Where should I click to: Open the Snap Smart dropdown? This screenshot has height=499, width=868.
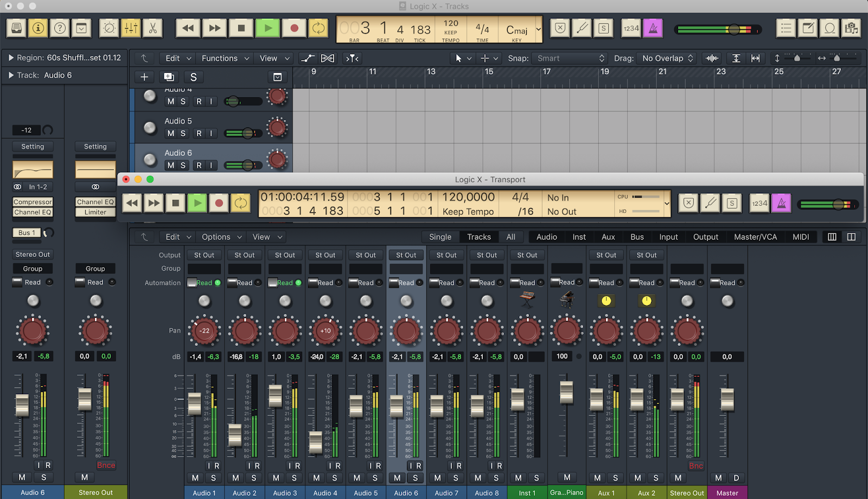570,58
